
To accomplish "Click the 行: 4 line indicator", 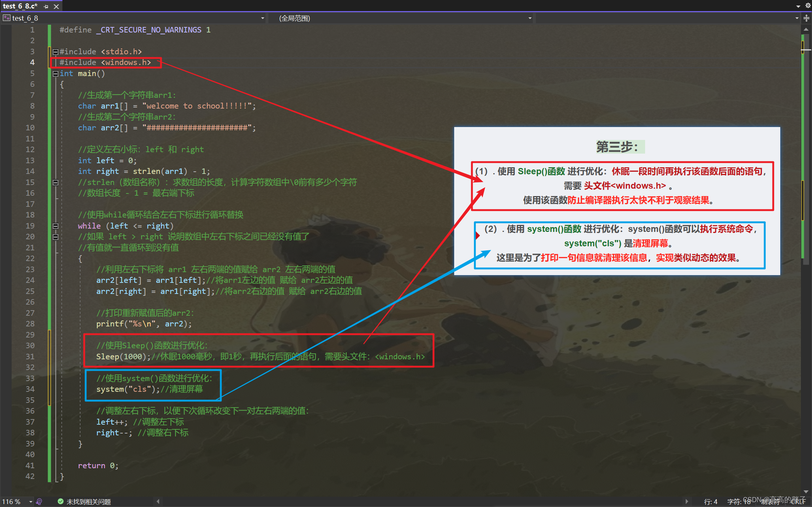I will (x=710, y=501).
